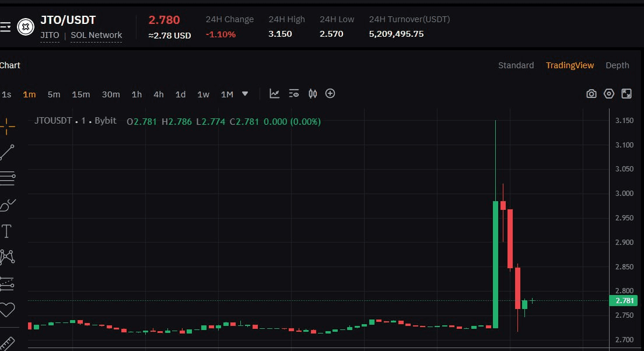The image size is (644, 351).
Task: Select the 1m timeframe
Action: click(29, 94)
